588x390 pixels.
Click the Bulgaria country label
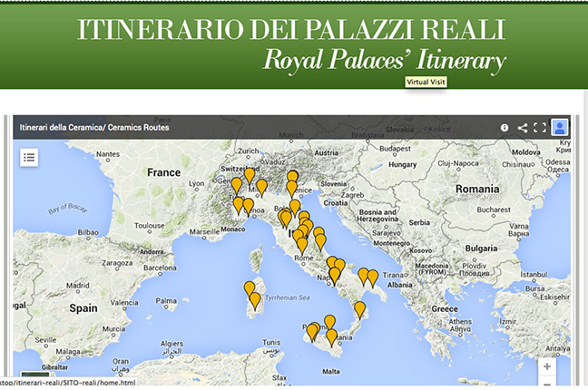click(481, 249)
